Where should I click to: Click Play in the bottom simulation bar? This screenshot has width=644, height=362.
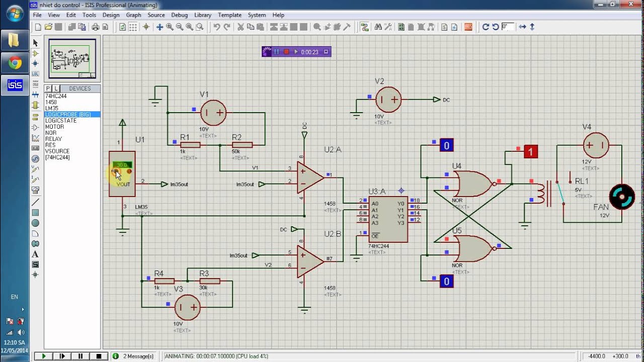(44, 356)
